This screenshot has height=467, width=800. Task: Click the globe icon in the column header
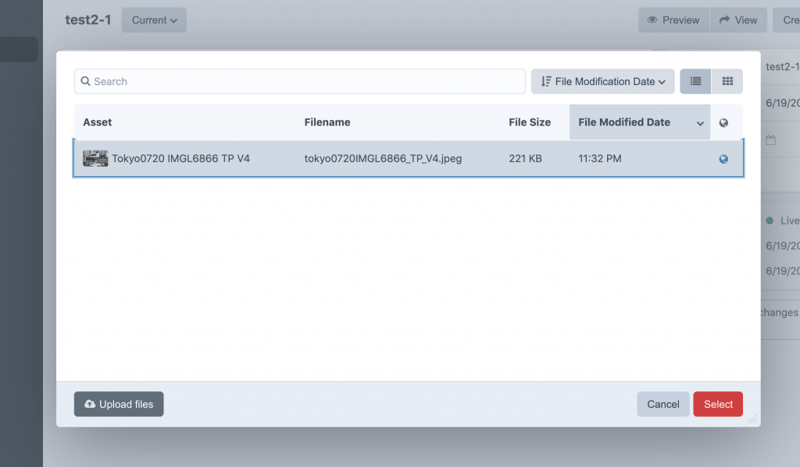click(724, 123)
